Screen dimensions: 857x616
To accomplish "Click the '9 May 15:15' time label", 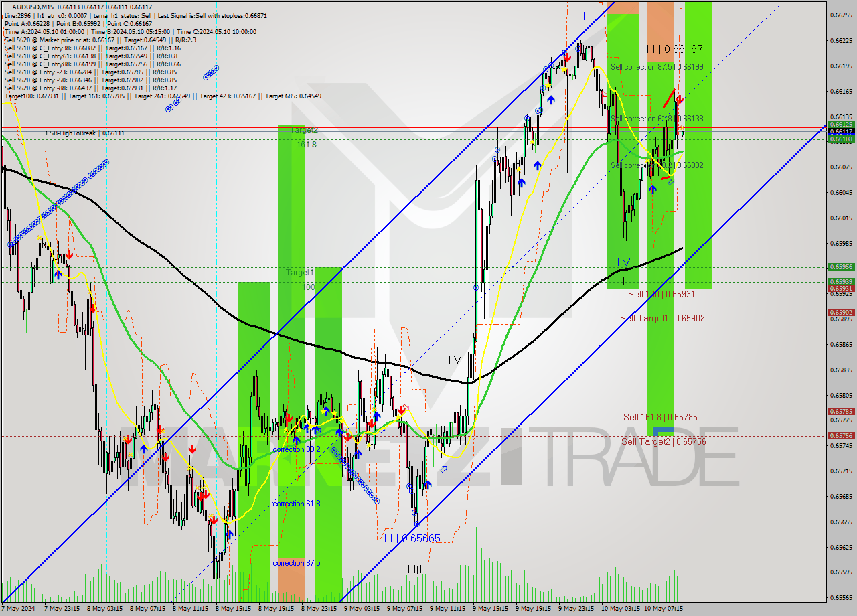I will coord(490,609).
